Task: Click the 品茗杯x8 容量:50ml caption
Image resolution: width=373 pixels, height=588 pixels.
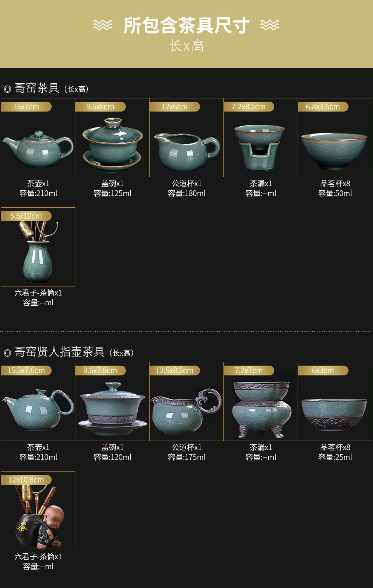Action: pos(335,188)
